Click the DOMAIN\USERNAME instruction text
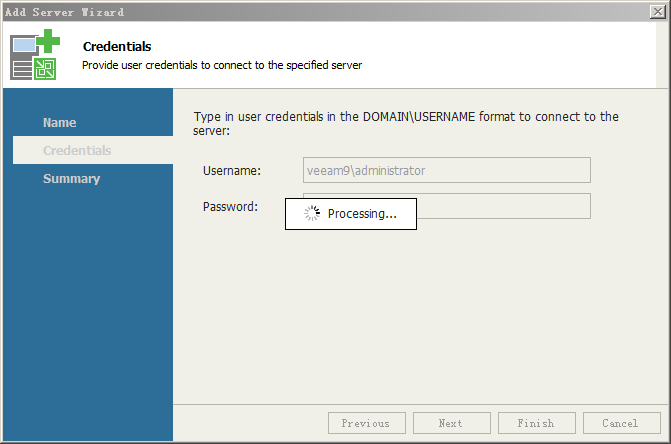Image resolution: width=671 pixels, height=444 pixels. 406,123
